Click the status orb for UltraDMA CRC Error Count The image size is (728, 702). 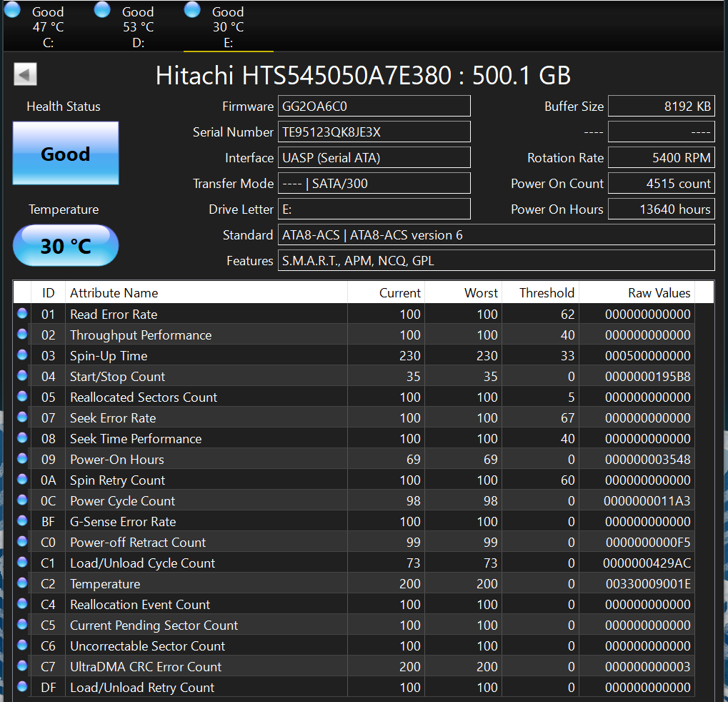tap(22, 666)
